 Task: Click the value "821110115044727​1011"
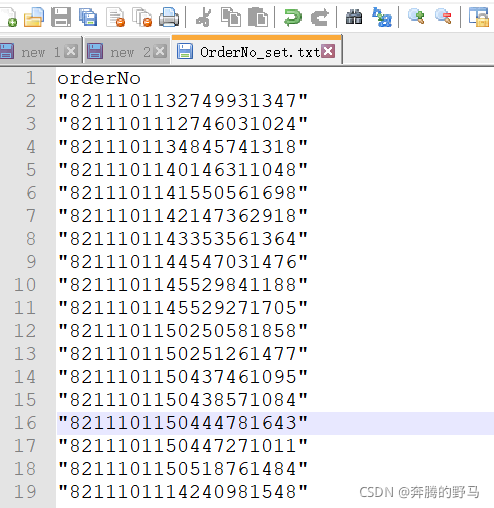click(183, 446)
